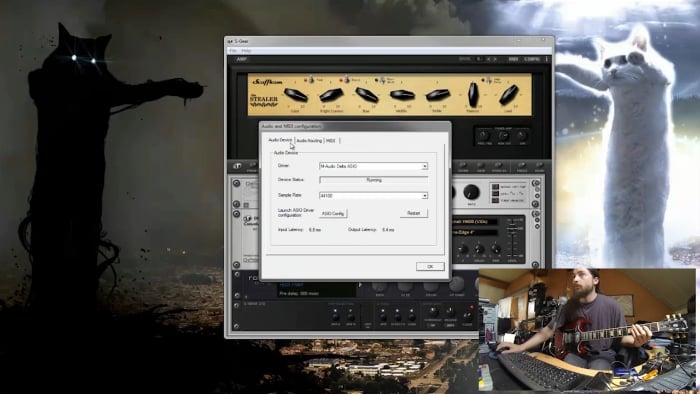700x394 pixels.
Task: Open the Help menu in S-Gear
Action: tap(246, 51)
